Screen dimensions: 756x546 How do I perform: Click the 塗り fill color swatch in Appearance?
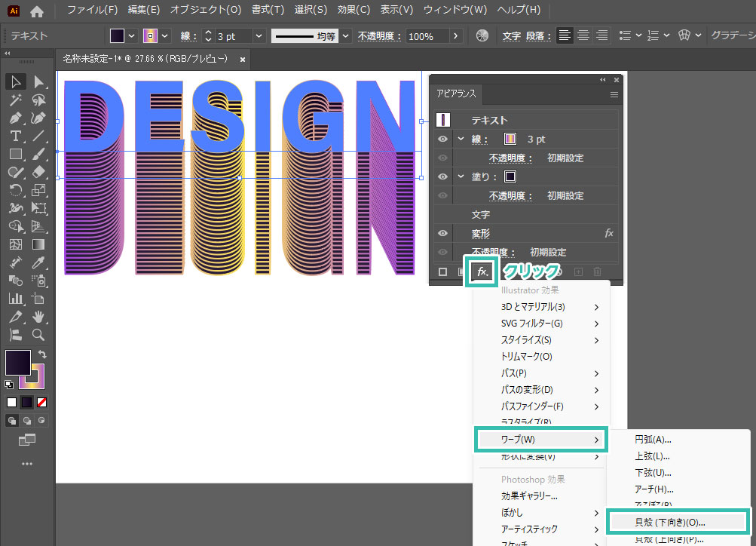(x=510, y=176)
